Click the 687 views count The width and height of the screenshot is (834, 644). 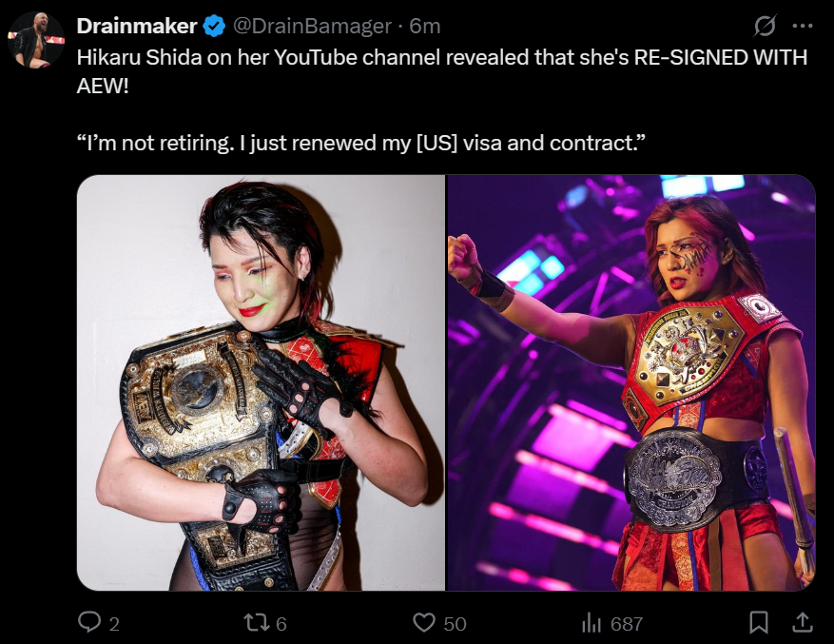(x=627, y=624)
